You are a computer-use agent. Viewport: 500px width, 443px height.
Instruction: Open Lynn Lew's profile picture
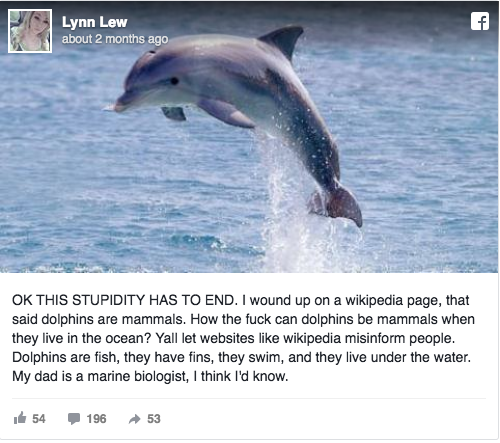tap(30, 31)
